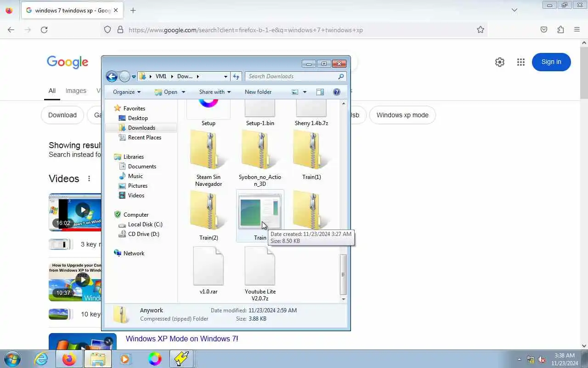Click the Search Downloads field
Image resolution: width=588 pixels, height=368 pixels.
[x=296, y=76]
